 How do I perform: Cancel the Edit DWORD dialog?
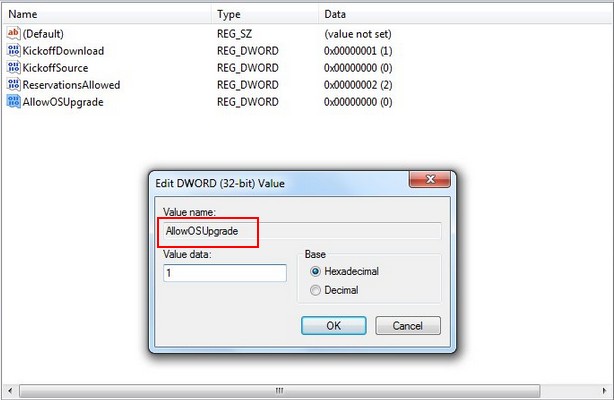click(408, 326)
